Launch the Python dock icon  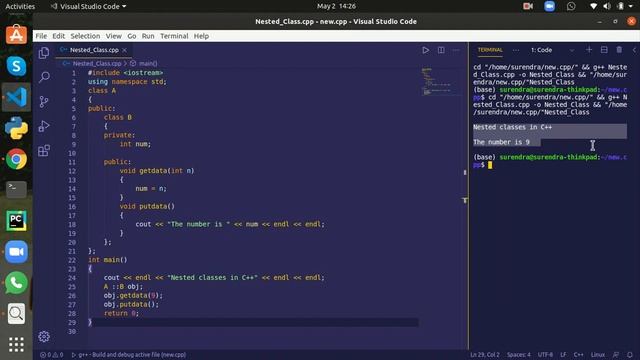click(16, 128)
